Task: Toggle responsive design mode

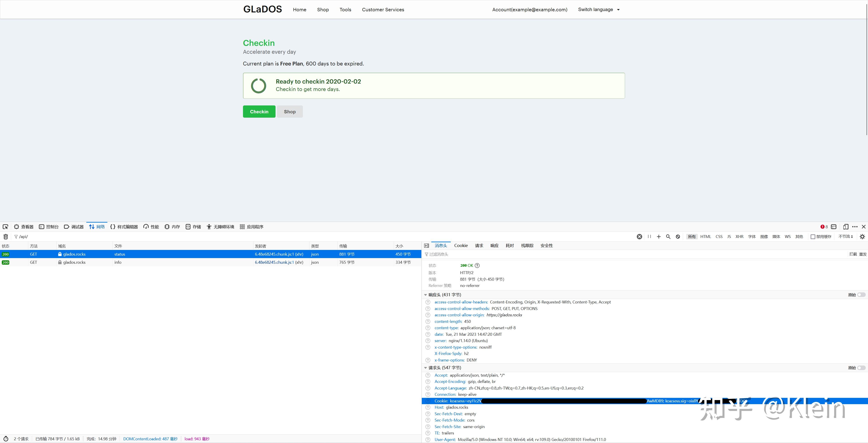Action: [x=846, y=226]
